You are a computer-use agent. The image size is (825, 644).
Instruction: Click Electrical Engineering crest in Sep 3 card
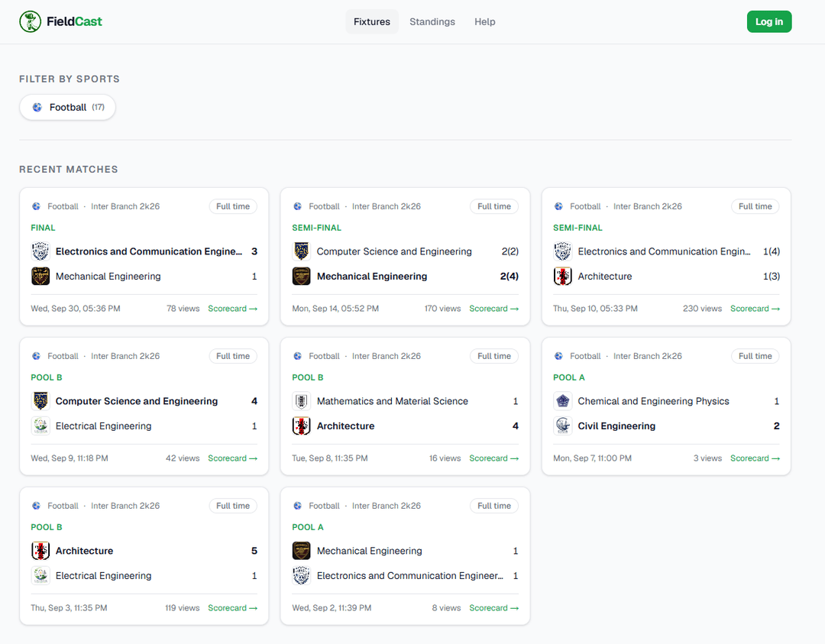tap(40, 575)
